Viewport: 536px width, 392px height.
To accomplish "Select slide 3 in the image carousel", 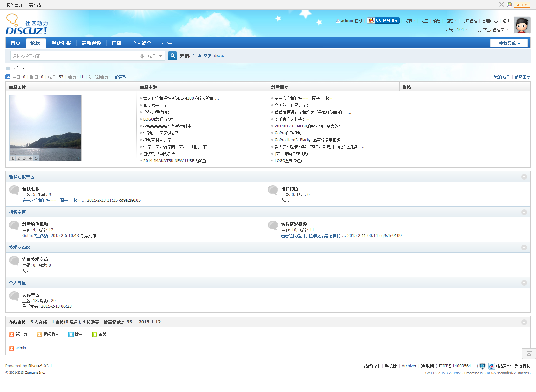I will [24, 158].
